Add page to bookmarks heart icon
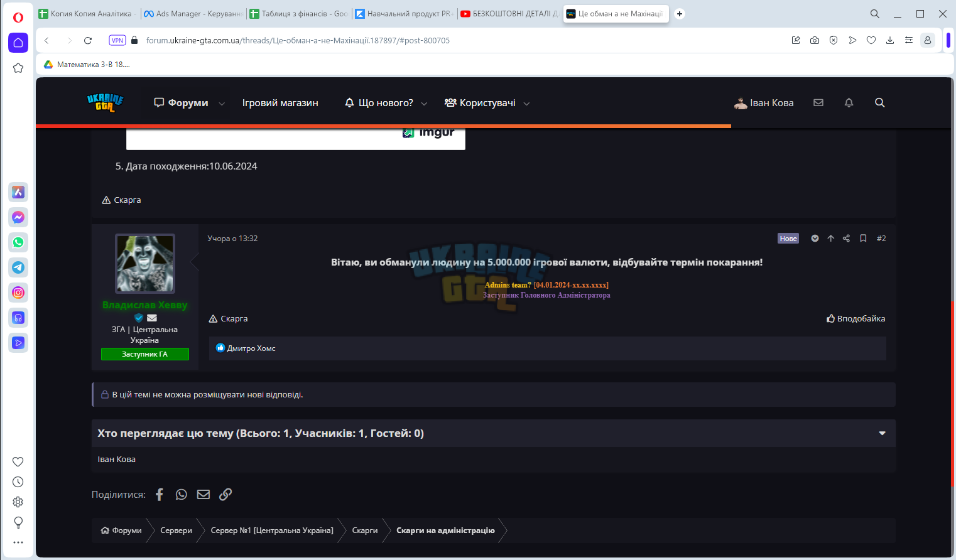Image resolution: width=956 pixels, height=560 pixels. (x=871, y=40)
